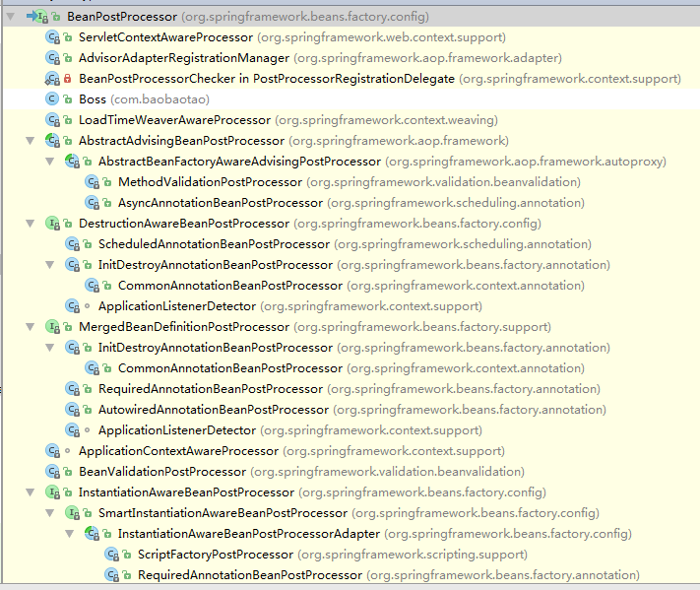Click public visibility icon of Boss

coord(67,99)
